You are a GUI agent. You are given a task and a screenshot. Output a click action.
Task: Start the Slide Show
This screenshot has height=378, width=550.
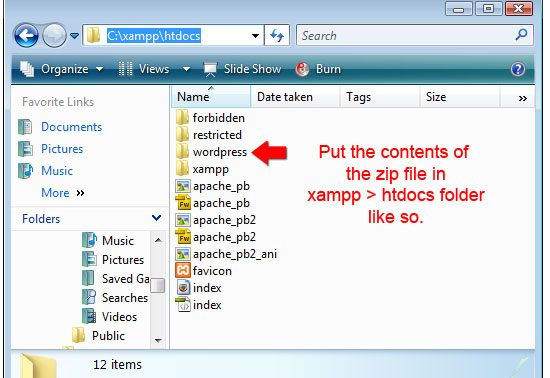coord(243,69)
